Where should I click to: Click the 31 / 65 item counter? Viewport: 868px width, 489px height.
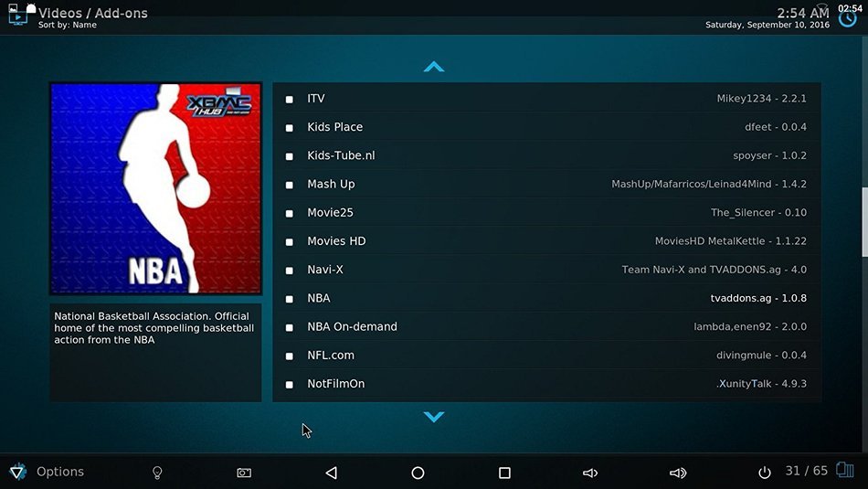click(x=807, y=471)
